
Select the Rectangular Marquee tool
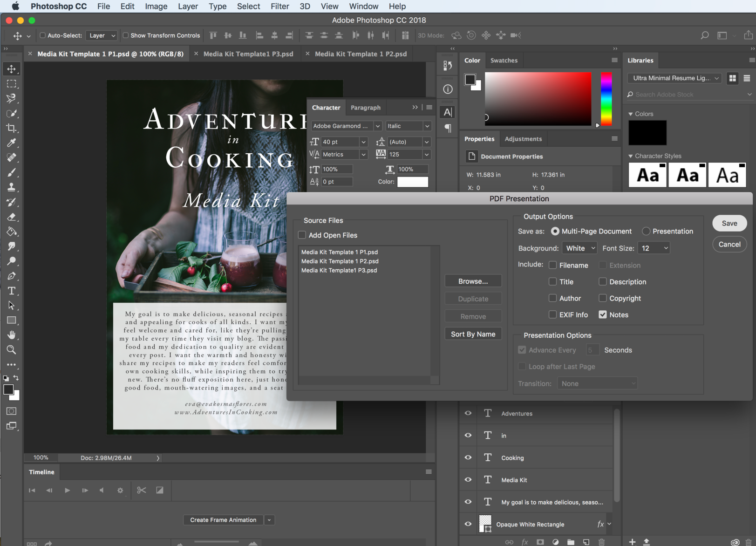click(x=11, y=84)
